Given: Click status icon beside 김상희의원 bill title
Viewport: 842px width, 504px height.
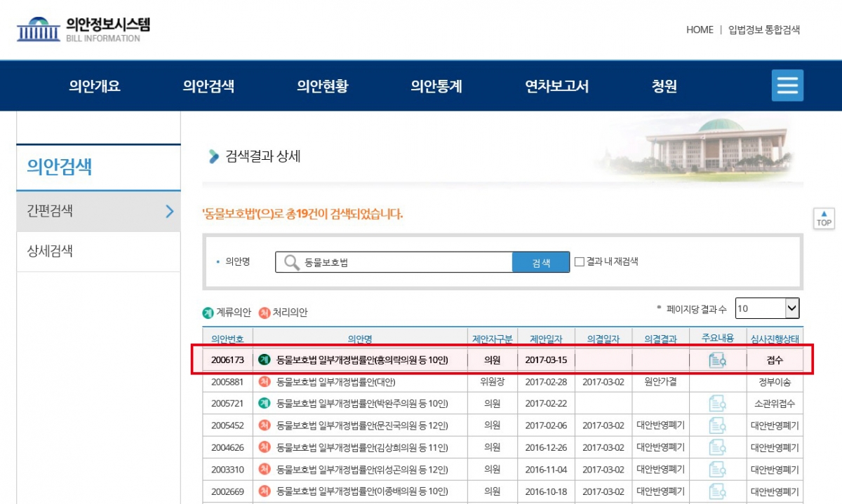Looking at the screenshot, I should tap(265, 447).
